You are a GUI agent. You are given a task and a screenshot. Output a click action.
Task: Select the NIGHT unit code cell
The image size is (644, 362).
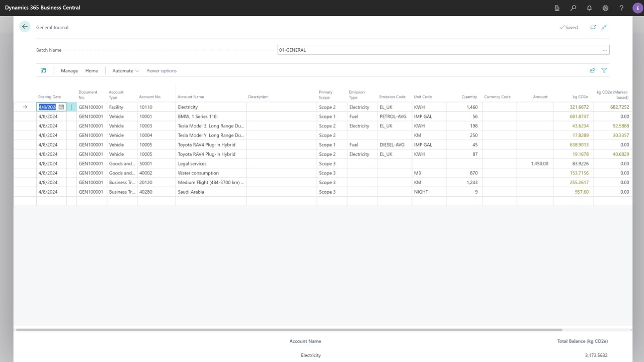(x=429, y=192)
